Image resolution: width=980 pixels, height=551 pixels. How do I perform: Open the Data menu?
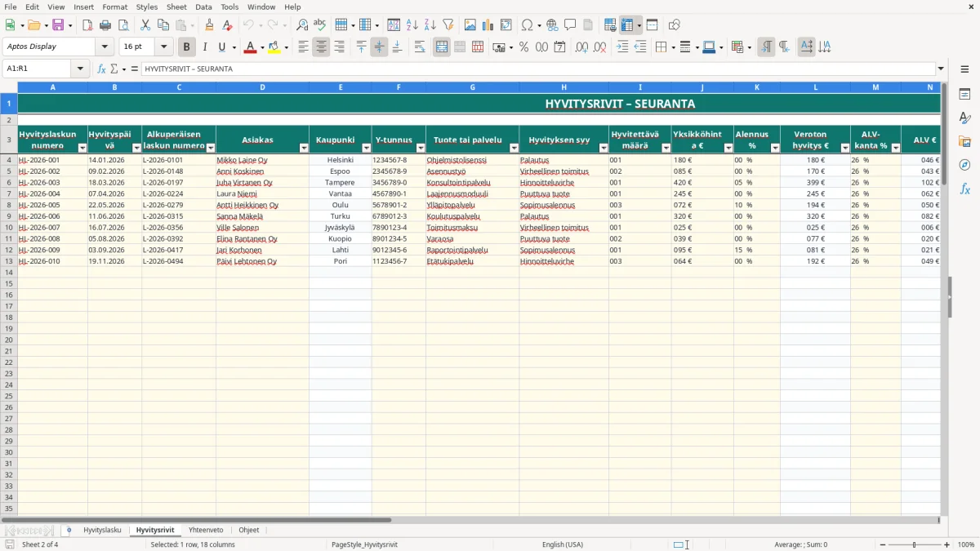(x=203, y=7)
